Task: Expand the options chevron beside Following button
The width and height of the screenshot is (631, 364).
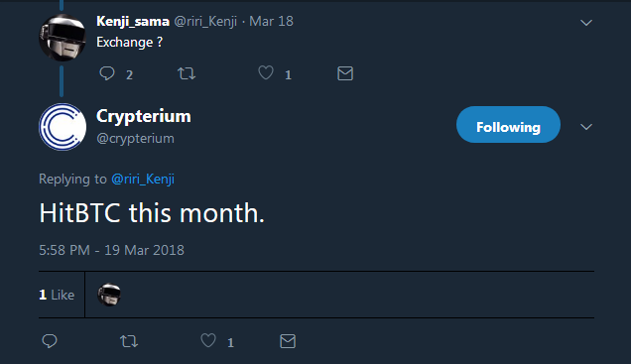Action: (586, 127)
